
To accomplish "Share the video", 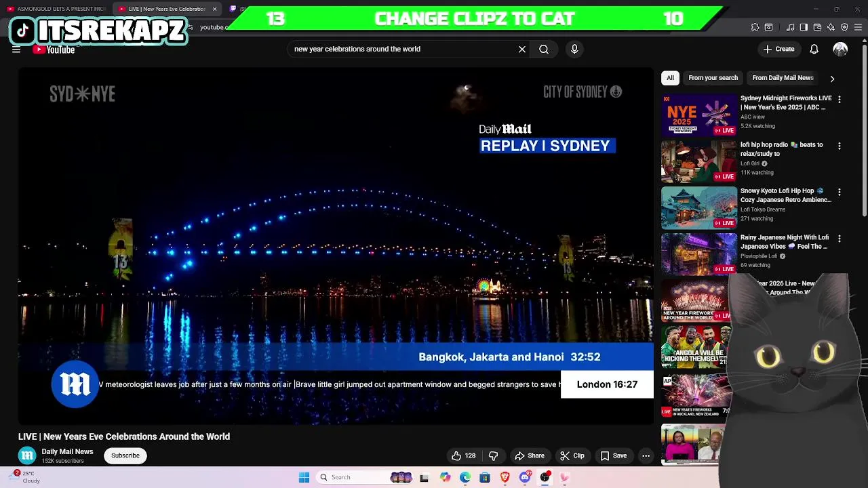I will tap(530, 455).
